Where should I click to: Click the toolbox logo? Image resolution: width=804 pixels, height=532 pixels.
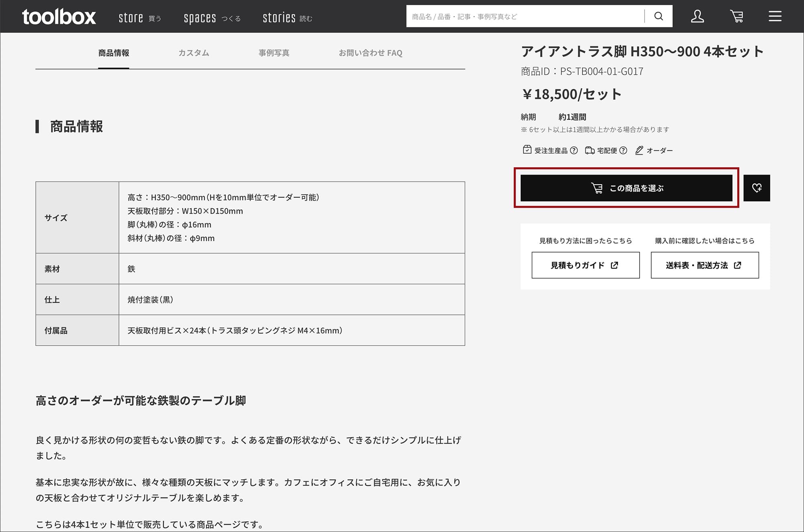(59, 17)
